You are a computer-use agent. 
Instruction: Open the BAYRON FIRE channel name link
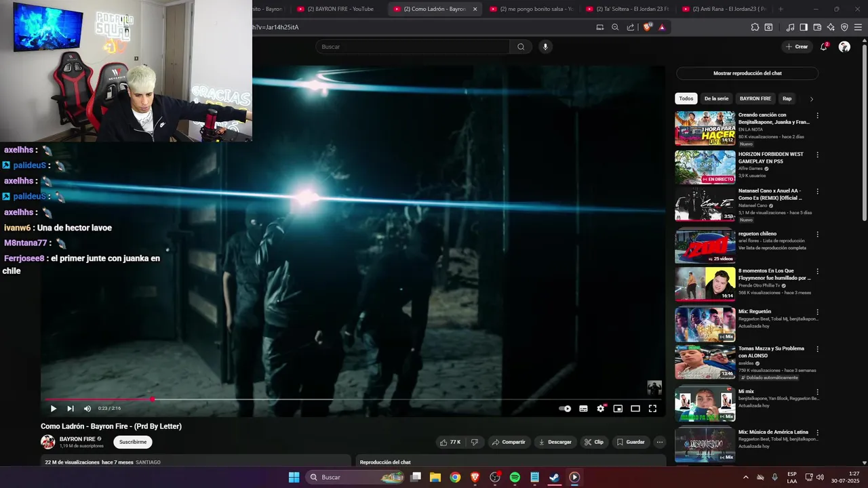click(77, 439)
